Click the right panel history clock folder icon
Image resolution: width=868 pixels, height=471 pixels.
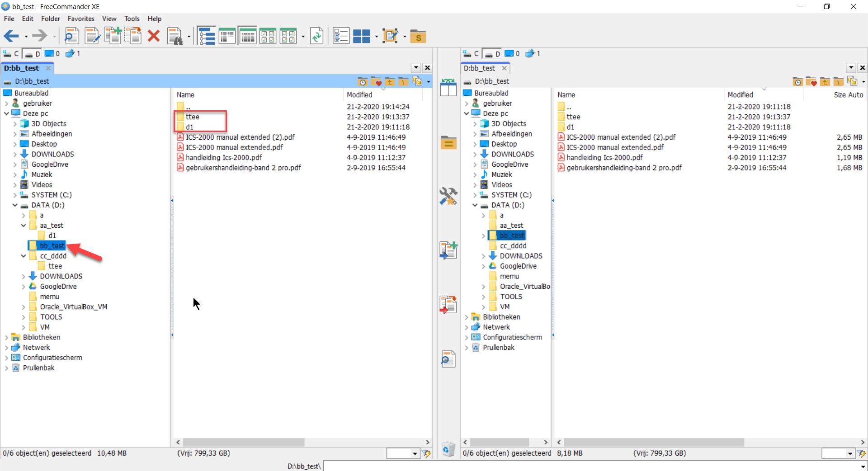click(797, 81)
